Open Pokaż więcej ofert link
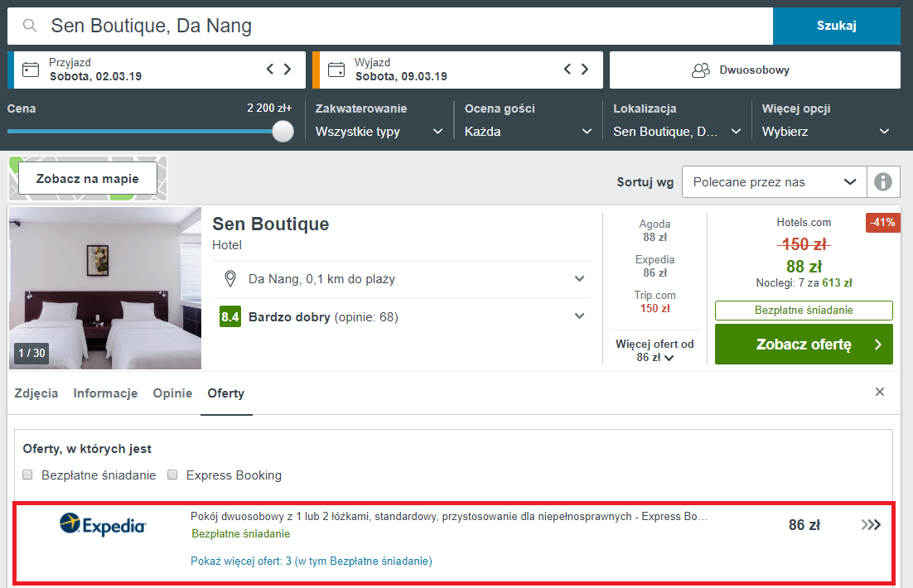 (312, 561)
